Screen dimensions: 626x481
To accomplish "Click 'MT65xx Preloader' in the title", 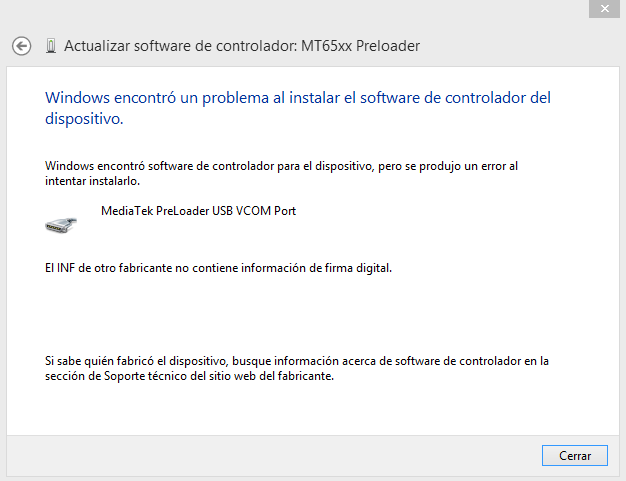I will [360, 46].
